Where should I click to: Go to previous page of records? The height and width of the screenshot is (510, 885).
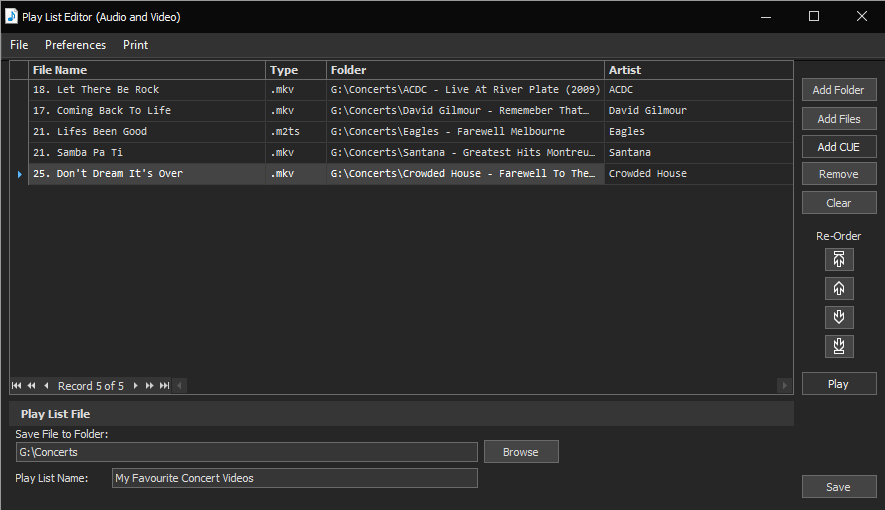coord(31,386)
